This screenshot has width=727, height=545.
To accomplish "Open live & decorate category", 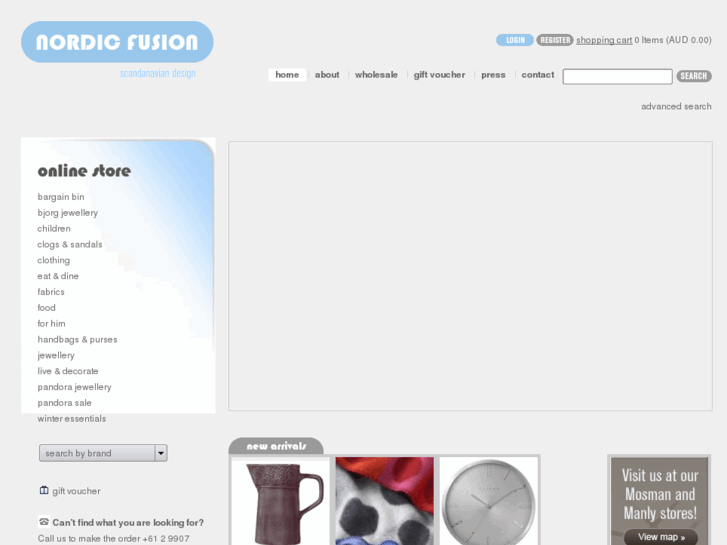I will click(68, 371).
